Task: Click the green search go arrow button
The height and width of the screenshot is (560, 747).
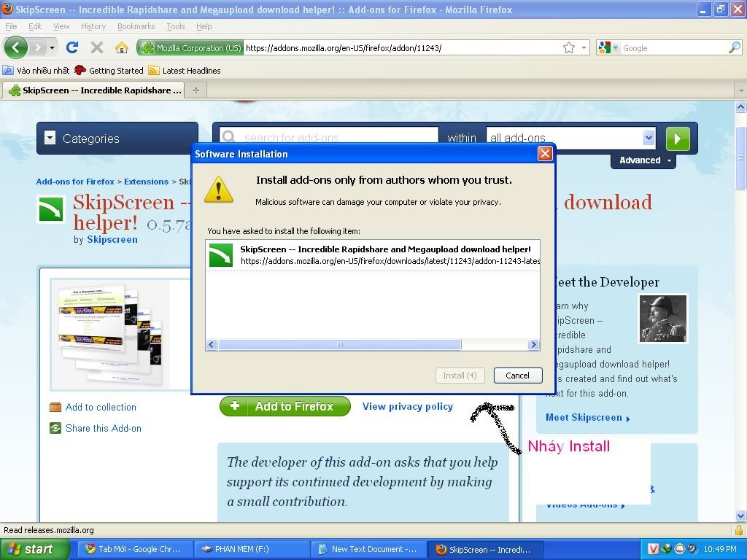Action: tap(678, 138)
